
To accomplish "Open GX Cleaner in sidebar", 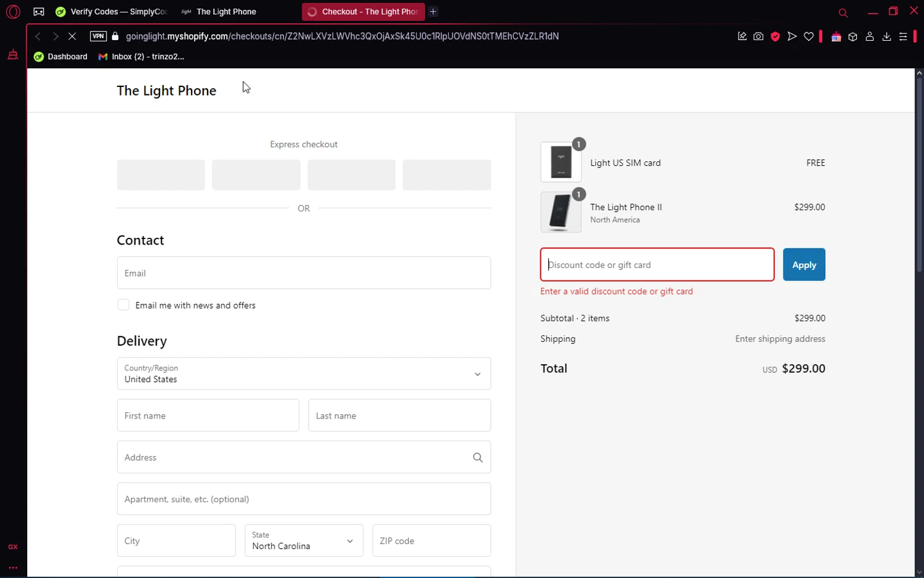I will 13,55.
